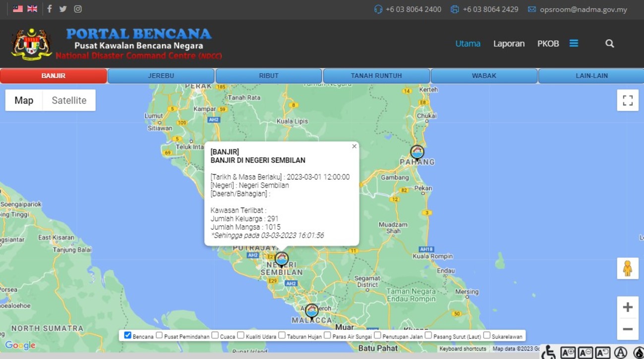
Task: Click the Jumlah Keluarga : 291 line
Action: [x=244, y=218]
